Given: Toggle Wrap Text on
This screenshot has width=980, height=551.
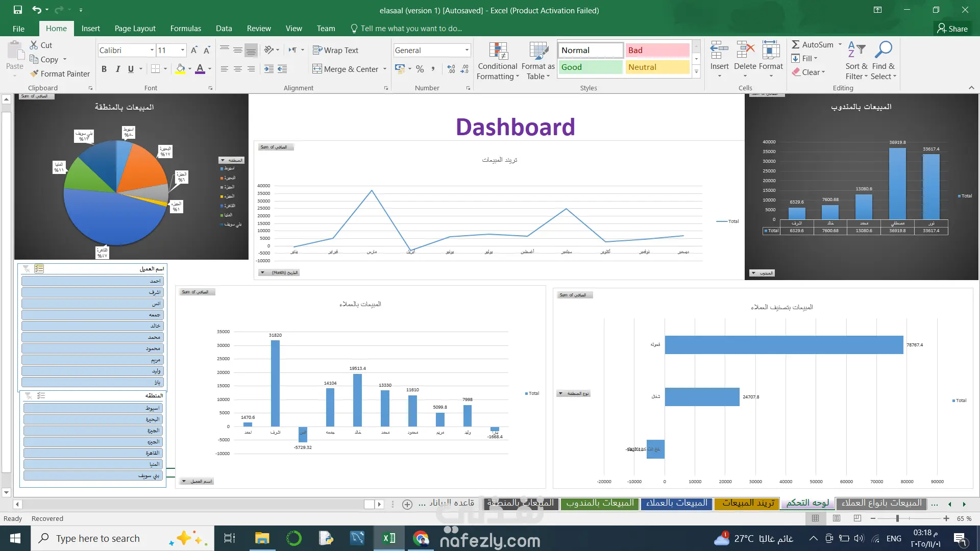Looking at the screenshot, I should [335, 50].
